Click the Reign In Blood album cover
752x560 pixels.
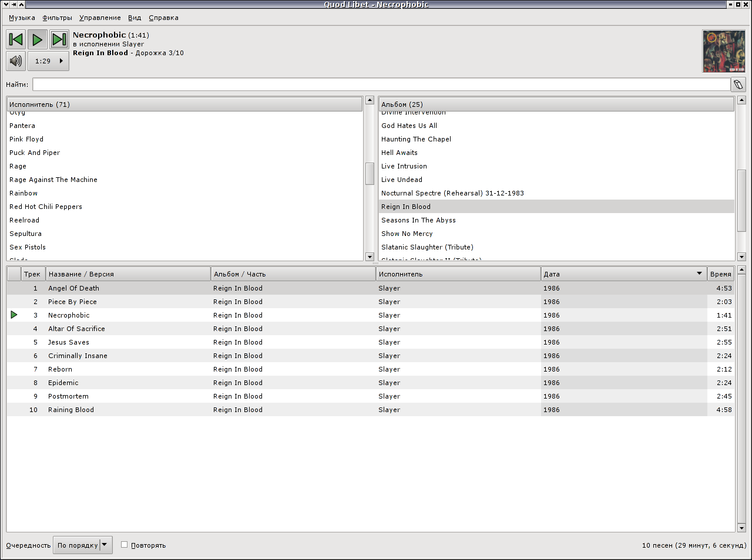click(x=724, y=52)
